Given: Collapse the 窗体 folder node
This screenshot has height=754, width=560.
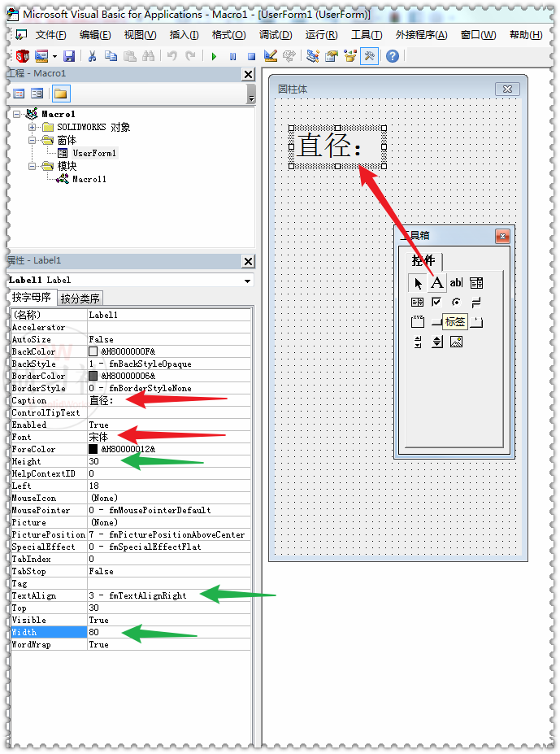Looking at the screenshot, I should pos(32,141).
